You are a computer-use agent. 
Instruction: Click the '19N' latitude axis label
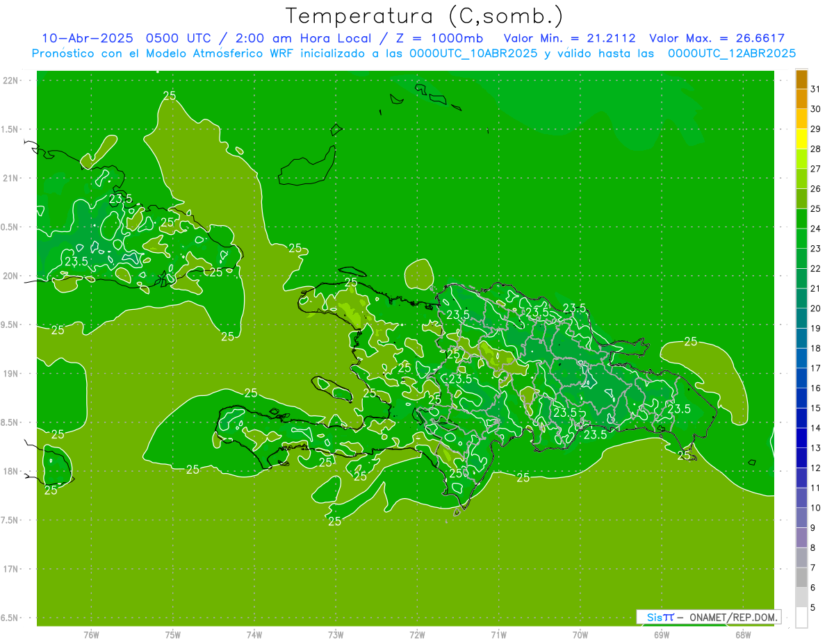(x=10, y=374)
